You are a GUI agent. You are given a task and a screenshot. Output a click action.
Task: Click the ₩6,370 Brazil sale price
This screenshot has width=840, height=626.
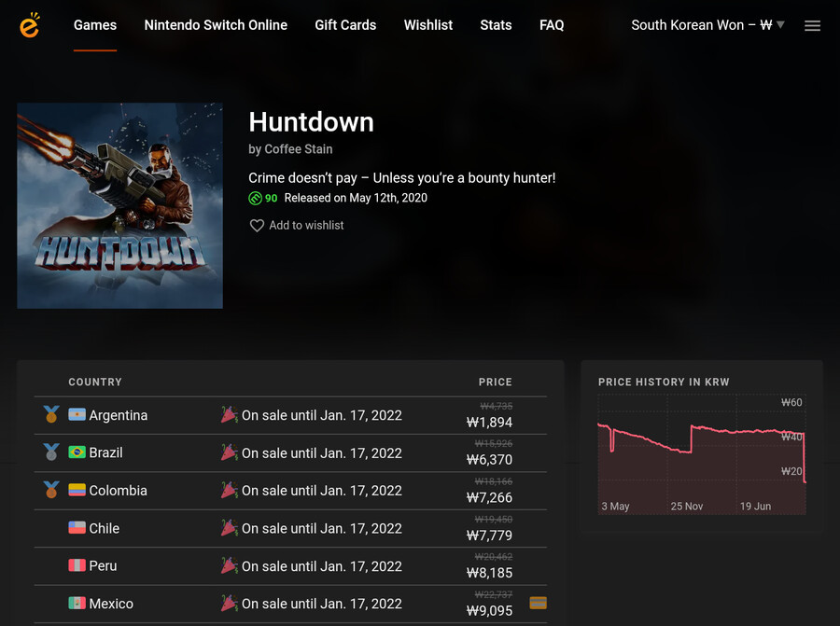489,459
